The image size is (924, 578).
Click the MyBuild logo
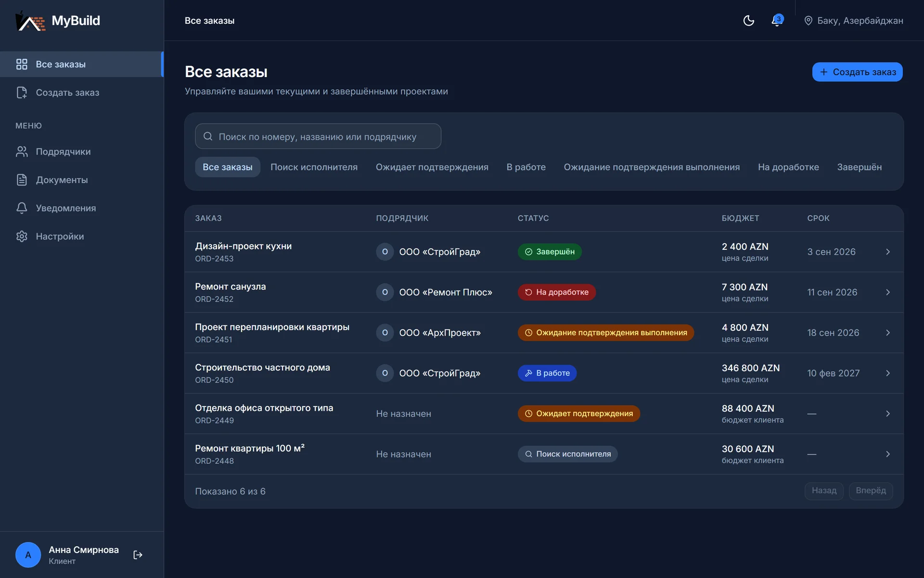click(x=58, y=21)
